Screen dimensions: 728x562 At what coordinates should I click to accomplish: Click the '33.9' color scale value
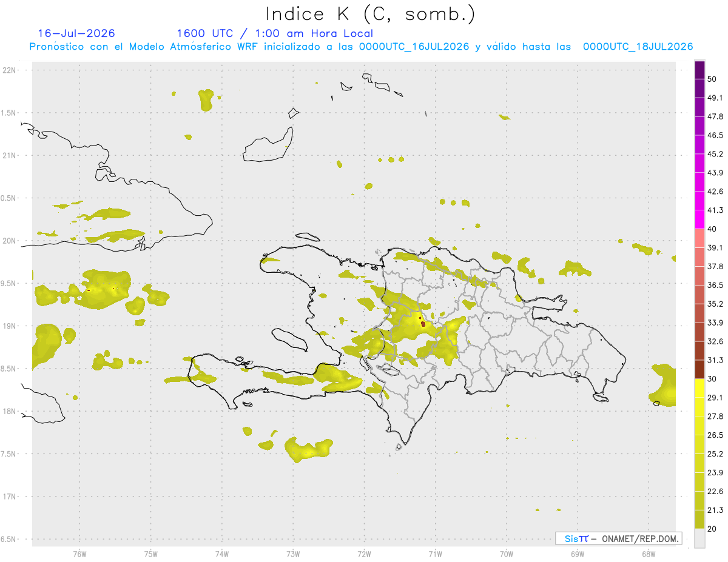[715, 323]
